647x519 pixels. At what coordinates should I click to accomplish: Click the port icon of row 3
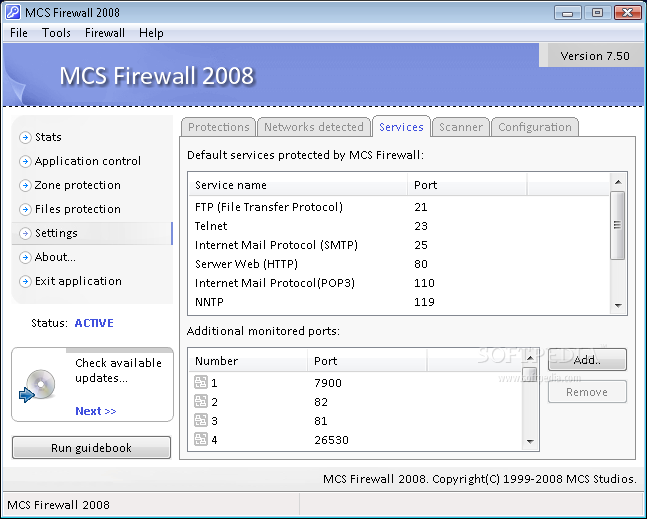[201, 420]
